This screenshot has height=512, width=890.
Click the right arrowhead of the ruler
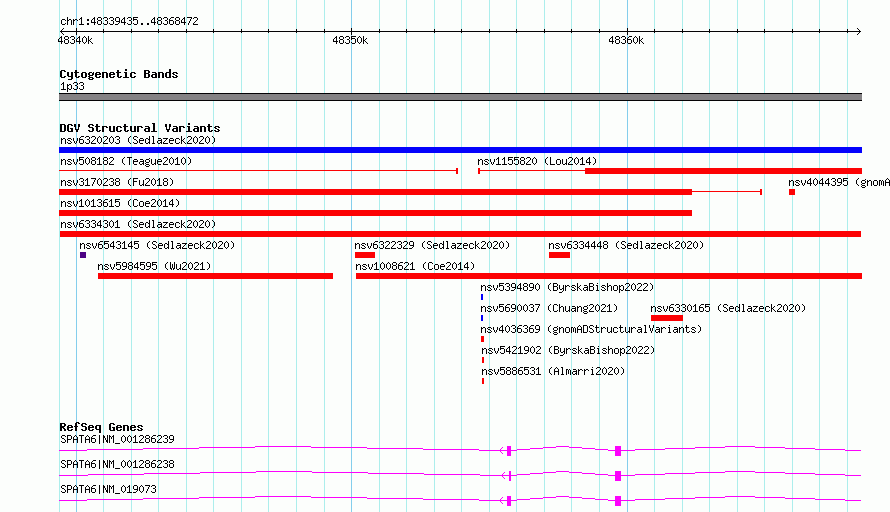click(858, 31)
